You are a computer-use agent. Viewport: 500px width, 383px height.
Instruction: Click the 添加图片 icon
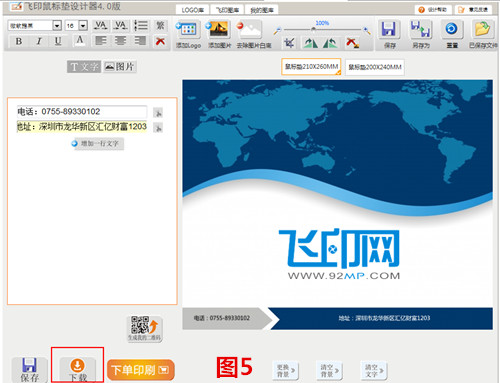click(219, 35)
